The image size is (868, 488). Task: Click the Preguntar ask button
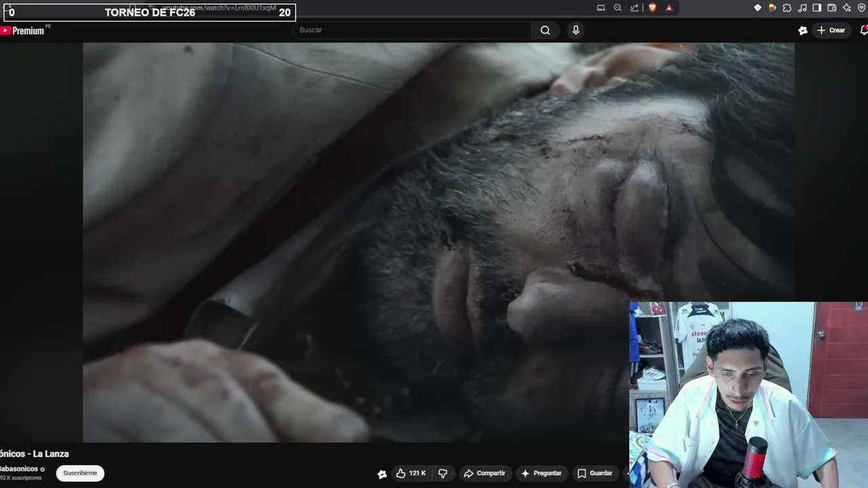tap(541, 473)
